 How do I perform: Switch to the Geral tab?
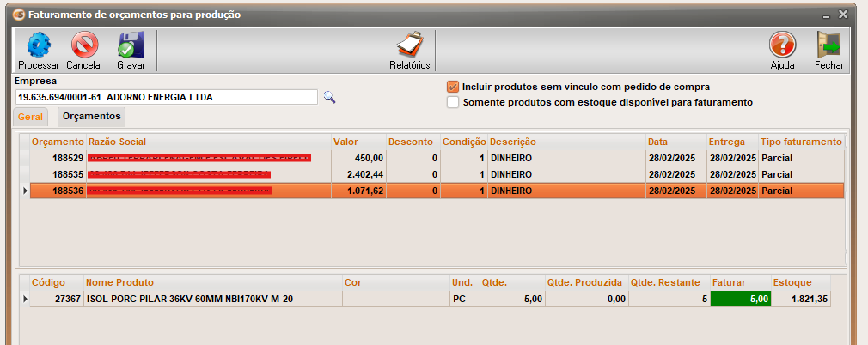31,117
